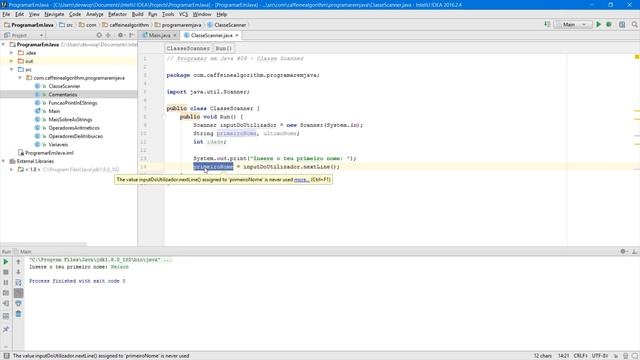Select Variaveis class in project tree
Viewport: 640px width, 360px height.
pos(58,144)
